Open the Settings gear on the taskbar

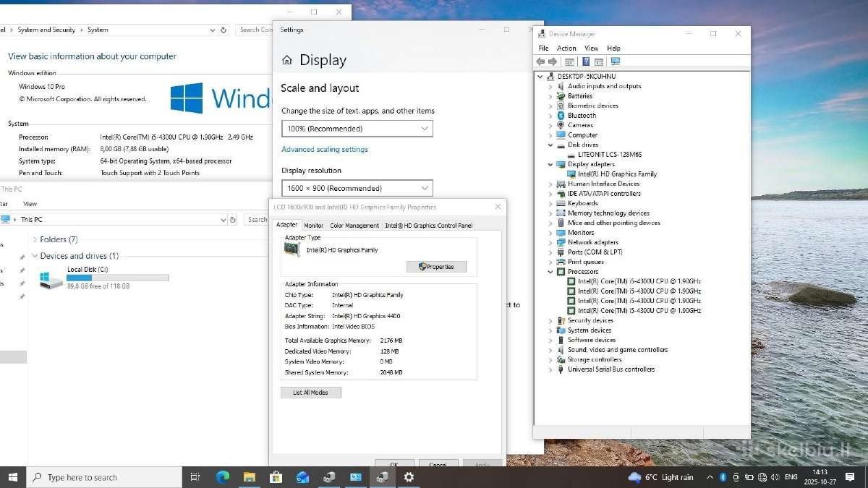pyautogui.click(x=409, y=477)
